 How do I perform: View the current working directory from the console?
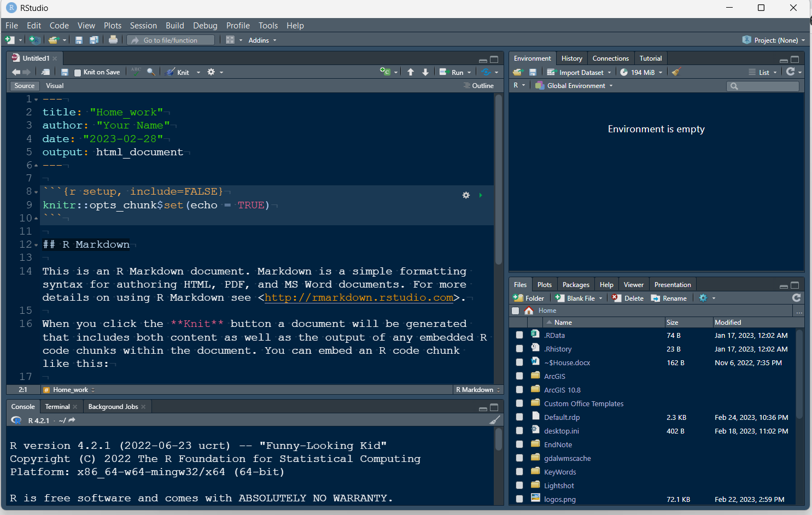tap(72, 420)
